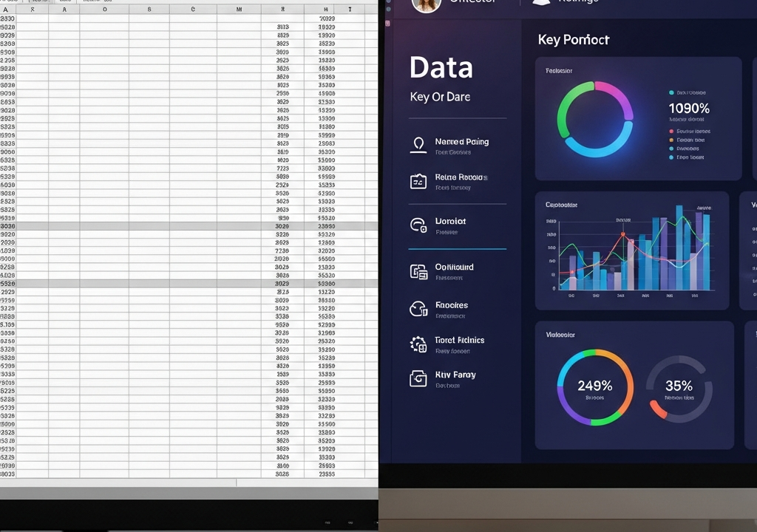Viewport: 757px width, 532px height.
Task: Click the multicolor donut in Fedesior card
Action: click(x=595, y=119)
